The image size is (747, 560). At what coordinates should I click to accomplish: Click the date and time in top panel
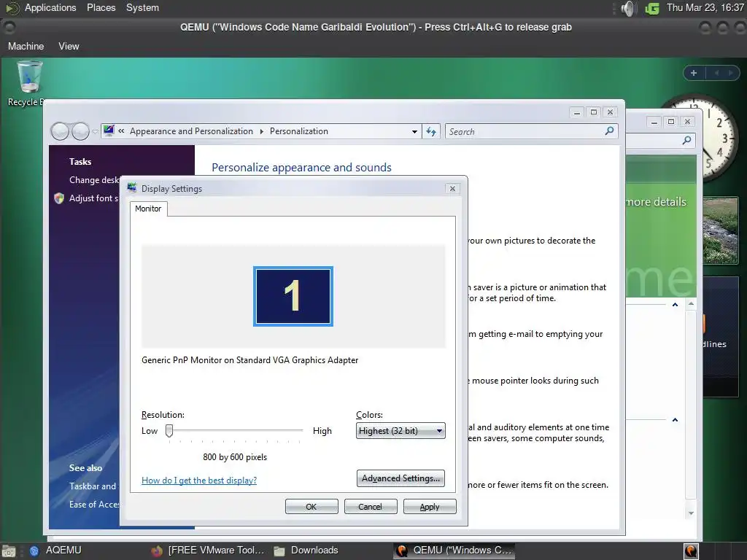pos(705,7)
